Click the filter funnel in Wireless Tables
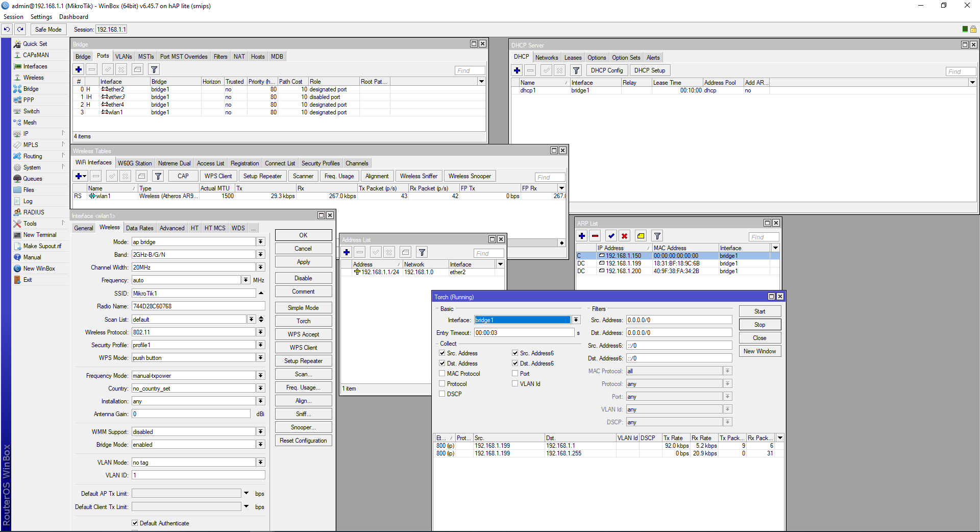The image size is (980, 532). (x=158, y=176)
